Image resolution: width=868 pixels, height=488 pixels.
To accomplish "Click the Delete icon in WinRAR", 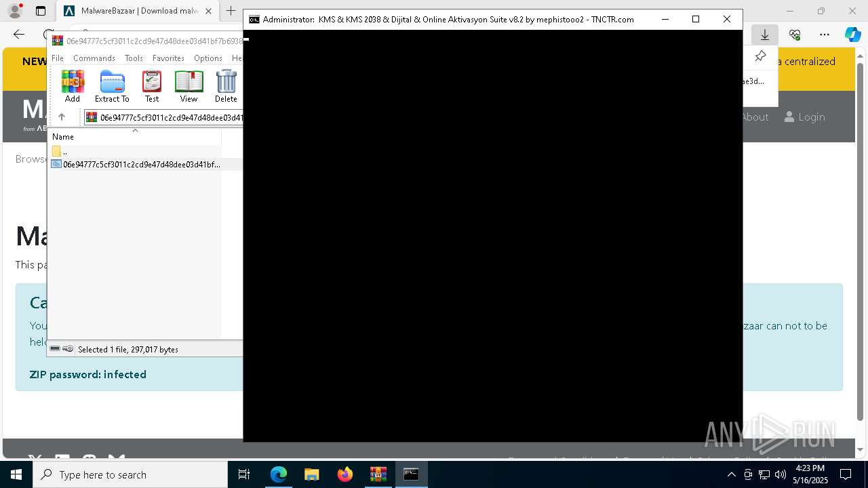I will click(226, 87).
